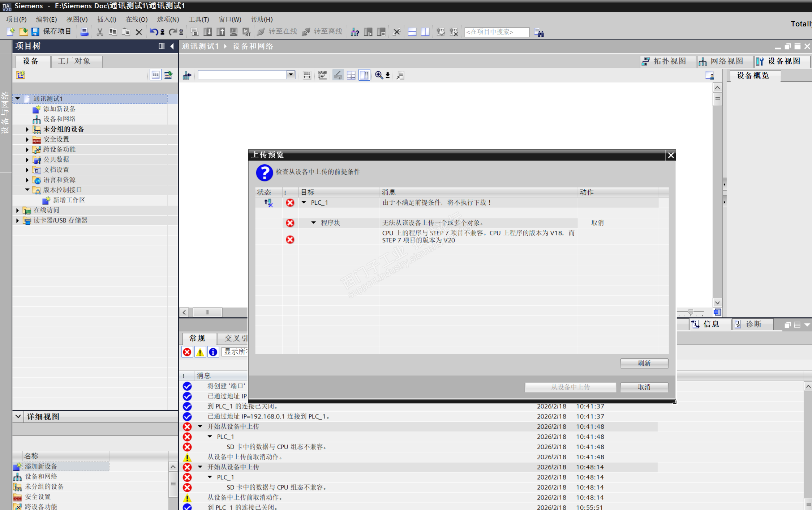The image size is (812, 510).
Task: Click the print icon in toolbar
Action: (84, 32)
